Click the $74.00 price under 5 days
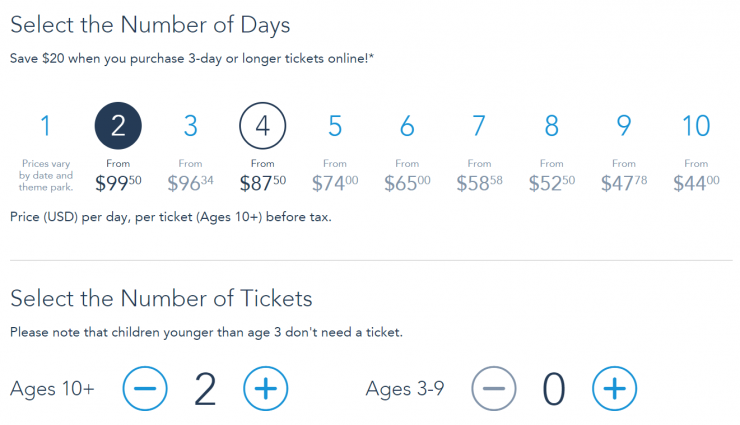 pos(335,183)
